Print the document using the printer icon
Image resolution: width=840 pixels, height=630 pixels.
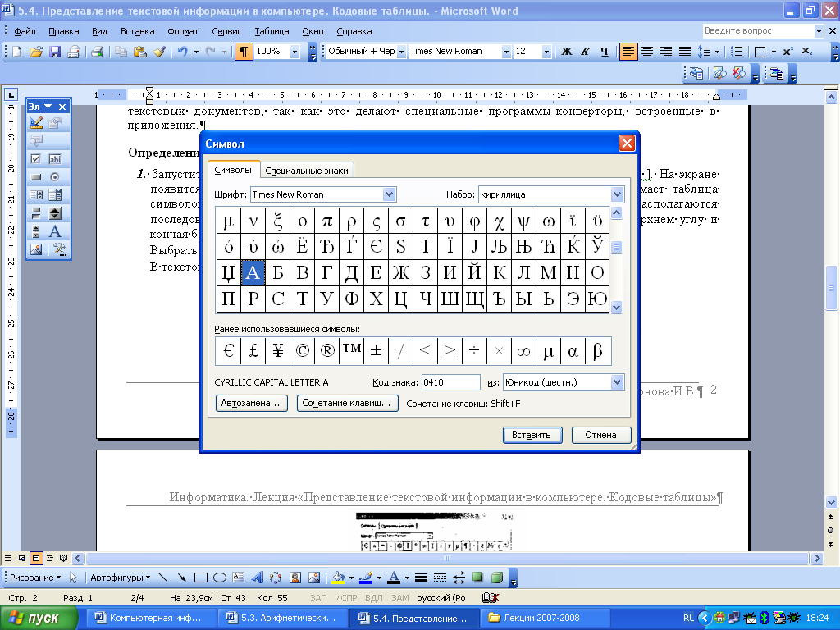[97, 52]
